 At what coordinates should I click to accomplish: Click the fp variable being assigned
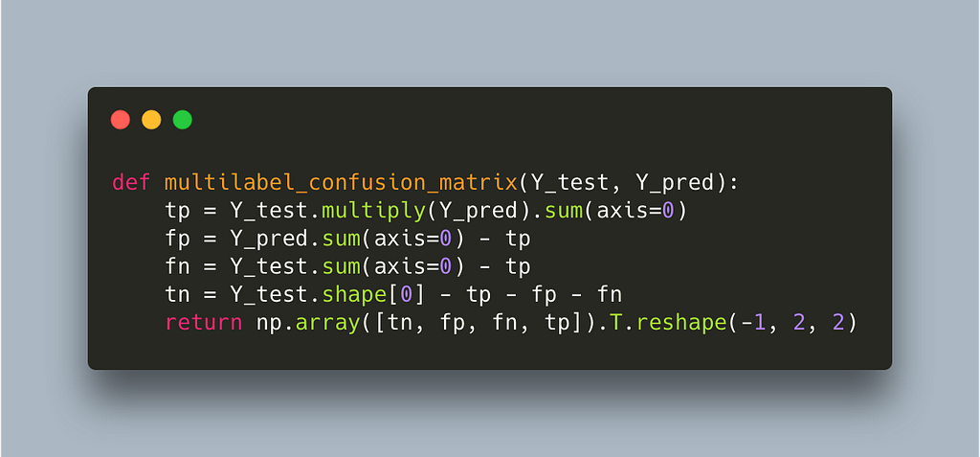177,238
